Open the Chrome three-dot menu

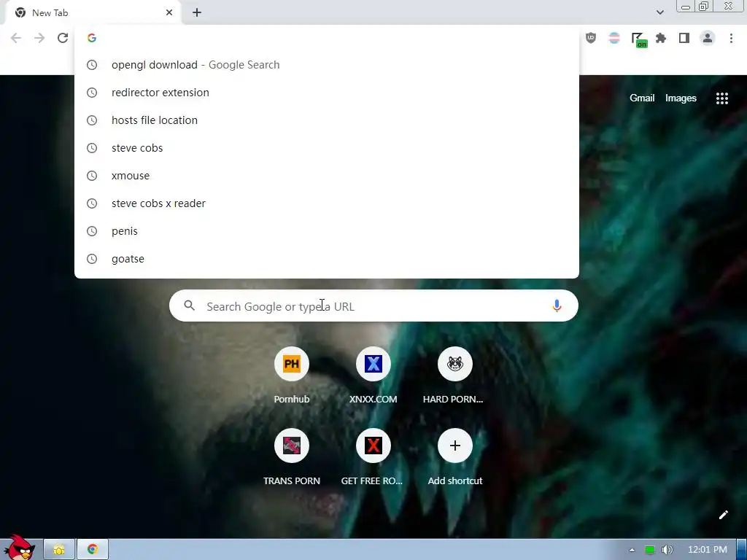pos(731,38)
